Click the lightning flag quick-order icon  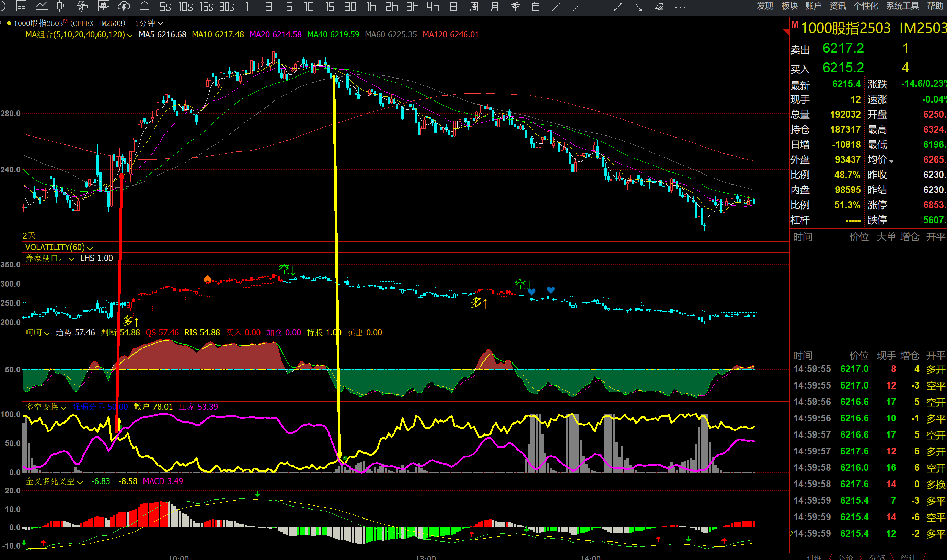tap(83, 7)
